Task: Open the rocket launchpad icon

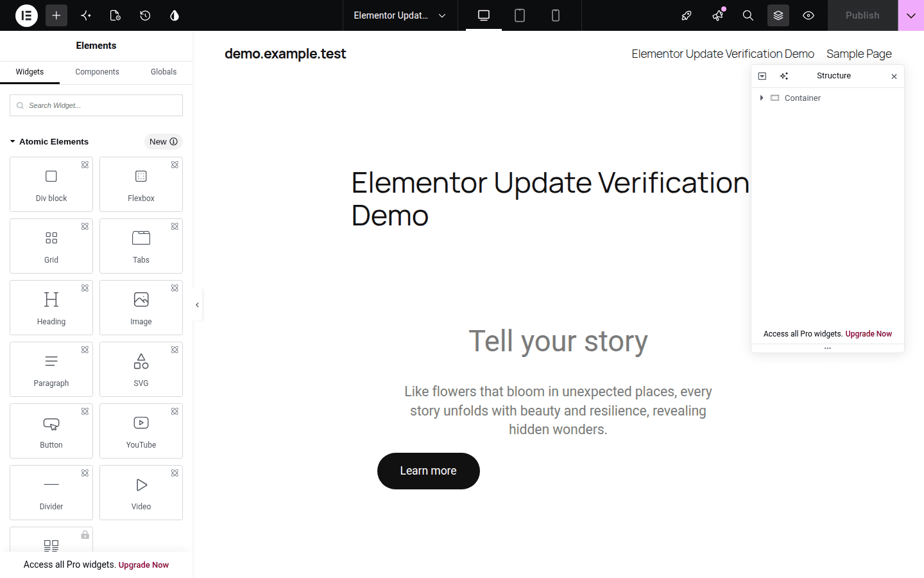Action: click(687, 15)
